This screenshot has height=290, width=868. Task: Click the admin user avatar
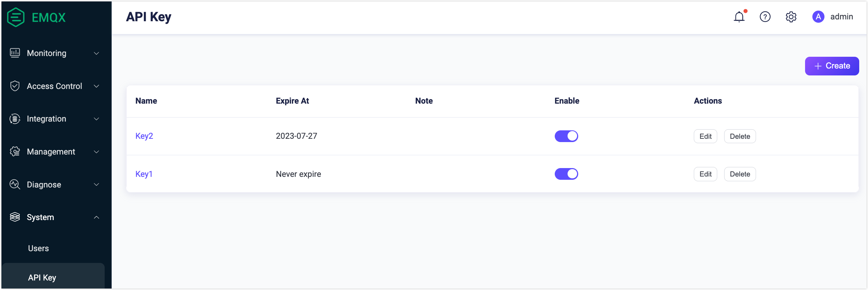click(x=818, y=17)
